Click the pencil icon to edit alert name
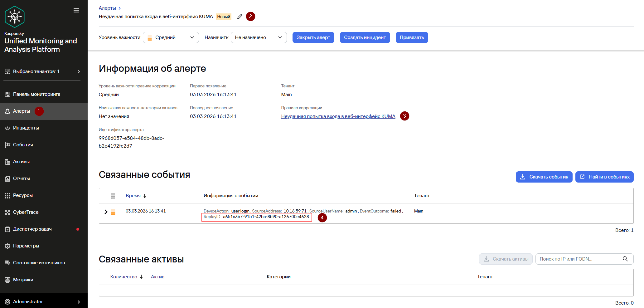644x308 pixels. point(240,17)
